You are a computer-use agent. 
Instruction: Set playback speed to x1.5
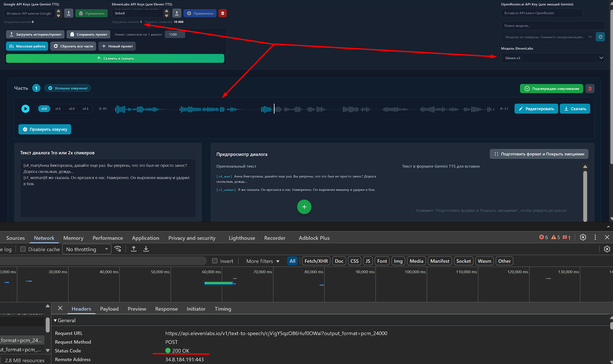coord(58,109)
